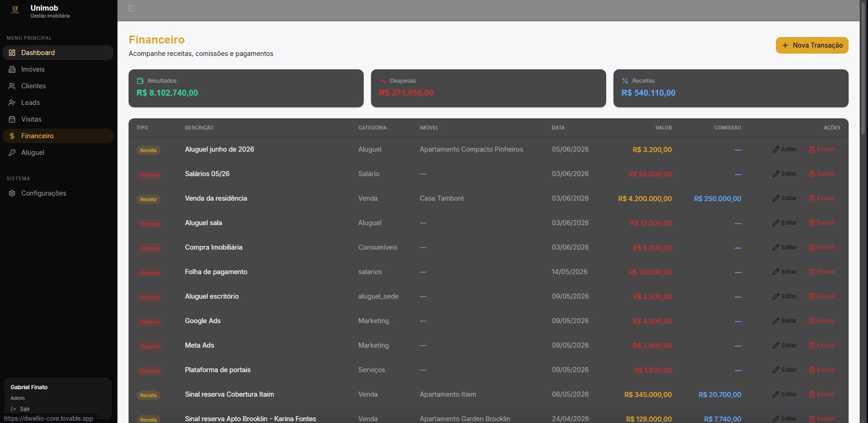Edit the Aluguel sala transaction
Screen dimensions: 868x423
coord(785,223)
